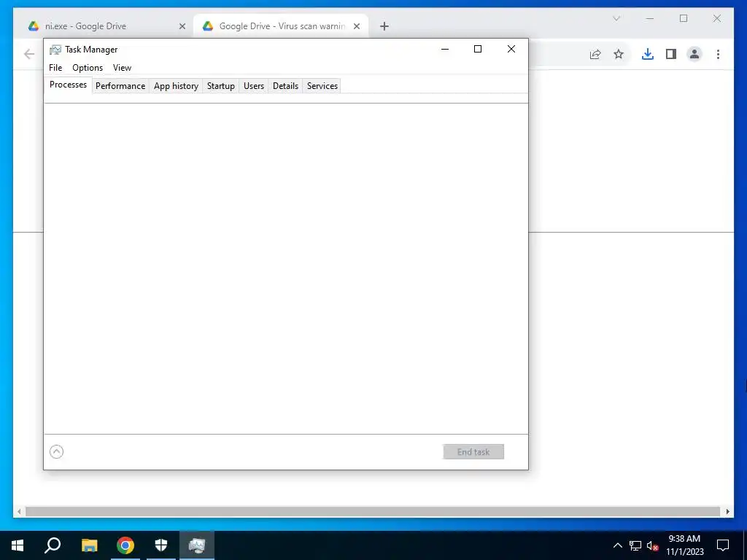The height and width of the screenshot is (560, 747).
Task: Open the View menu in Task Manager
Action: pyautogui.click(x=122, y=68)
